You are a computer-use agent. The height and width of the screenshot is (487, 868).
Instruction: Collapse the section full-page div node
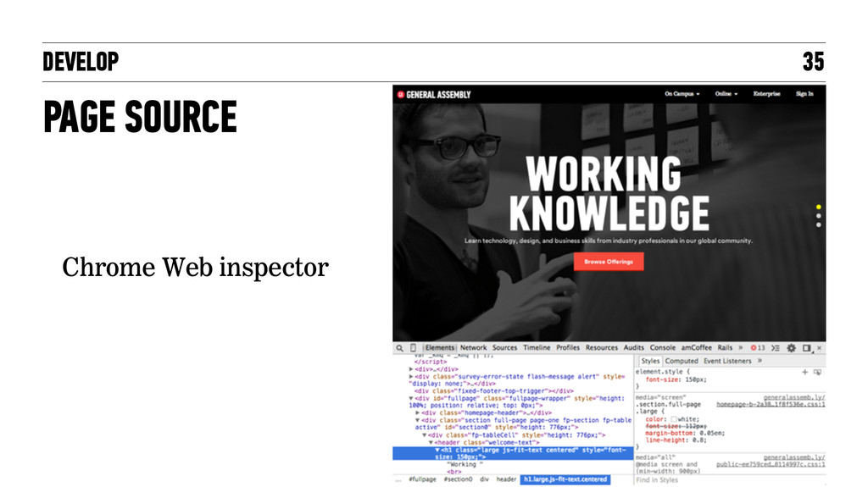point(418,420)
